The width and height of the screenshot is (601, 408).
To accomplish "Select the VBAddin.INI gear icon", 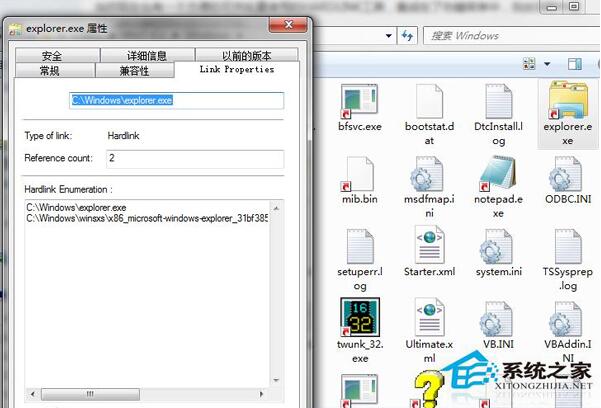I will (565, 319).
